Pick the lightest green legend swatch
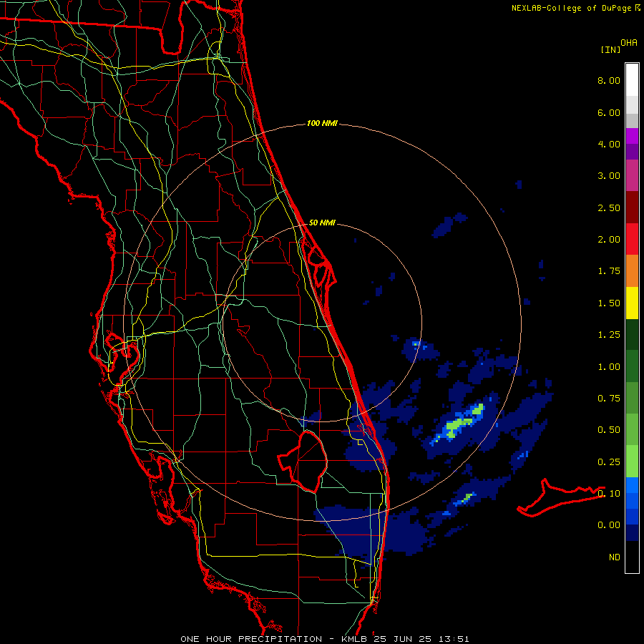Viewport: 644px width, 644px height. tap(632, 462)
